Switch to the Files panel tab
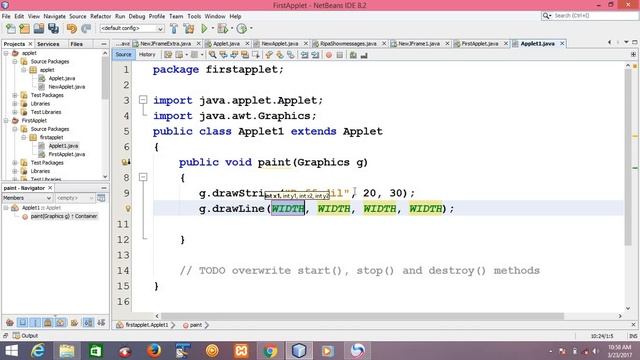 click(x=76, y=44)
